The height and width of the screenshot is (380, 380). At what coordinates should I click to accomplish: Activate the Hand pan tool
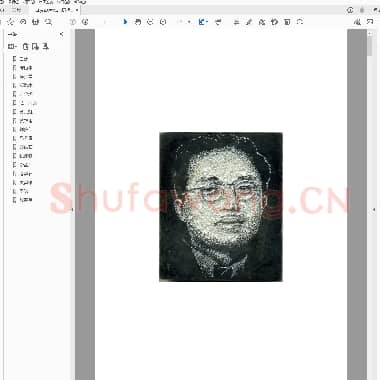click(x=138, y=22)
